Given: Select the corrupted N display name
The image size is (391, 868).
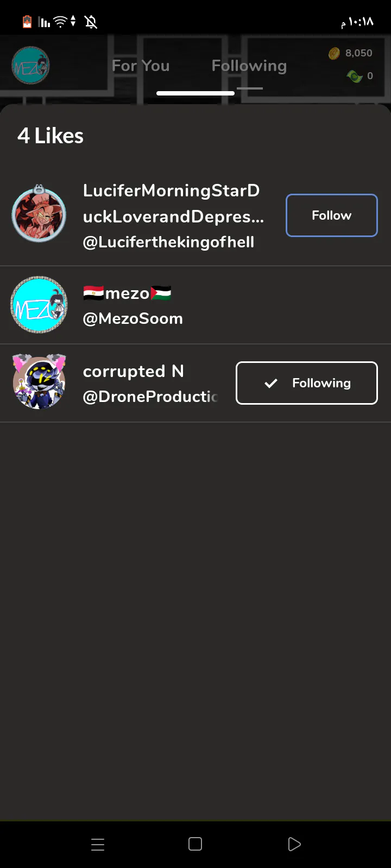Looking at the screenshot, I should click(134, 371).
